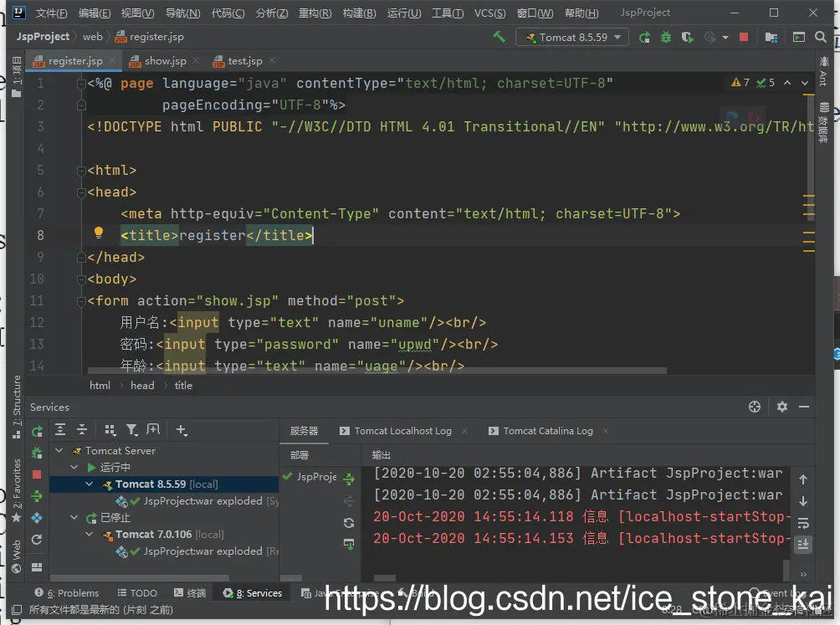
Task: Click Expand All in Services toolbar
Action: coord(60,429)
